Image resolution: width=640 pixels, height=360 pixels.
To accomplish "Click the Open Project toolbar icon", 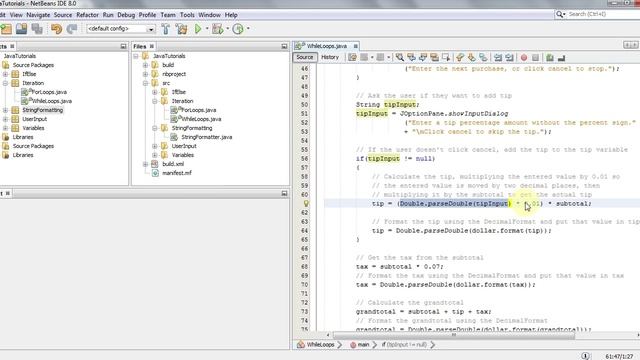I will pos(22,29).
